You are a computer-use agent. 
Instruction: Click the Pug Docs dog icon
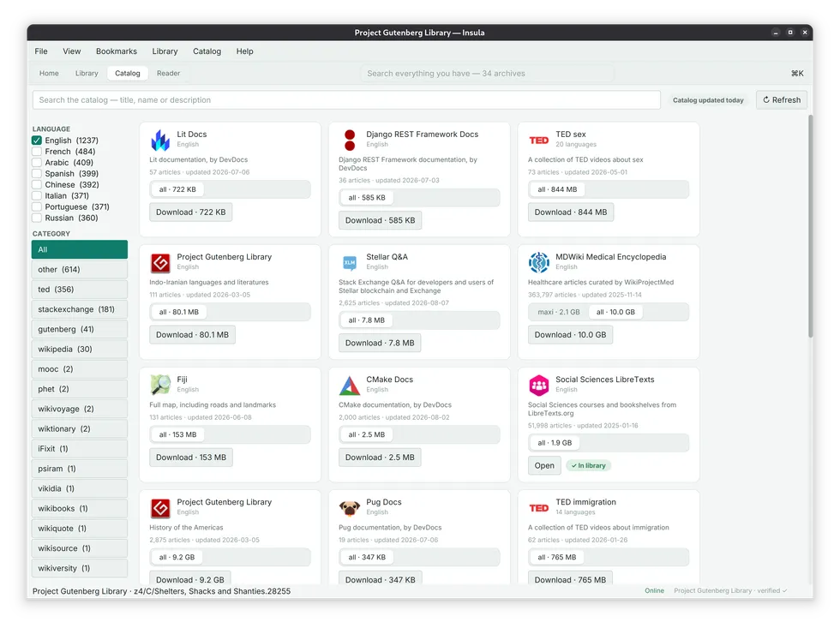click(350, 507)
